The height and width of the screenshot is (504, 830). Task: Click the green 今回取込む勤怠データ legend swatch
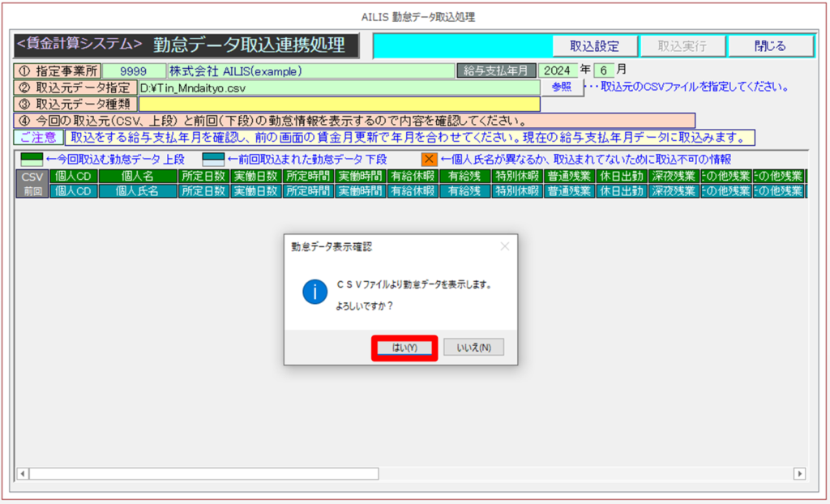pos(32,160)
